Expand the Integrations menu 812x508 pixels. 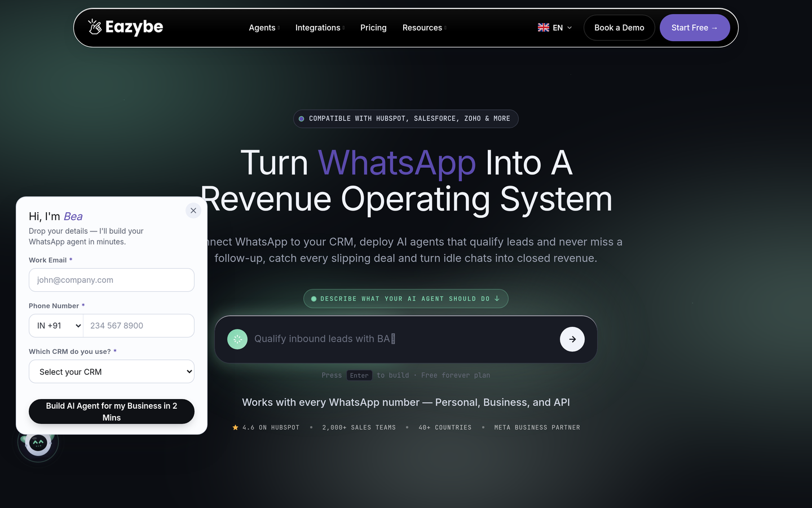(320, 28)
